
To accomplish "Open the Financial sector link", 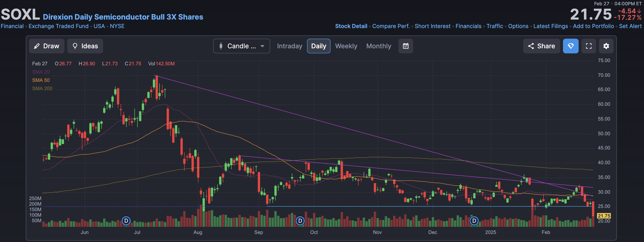I will pyautogui.click(x=12, y=26).
